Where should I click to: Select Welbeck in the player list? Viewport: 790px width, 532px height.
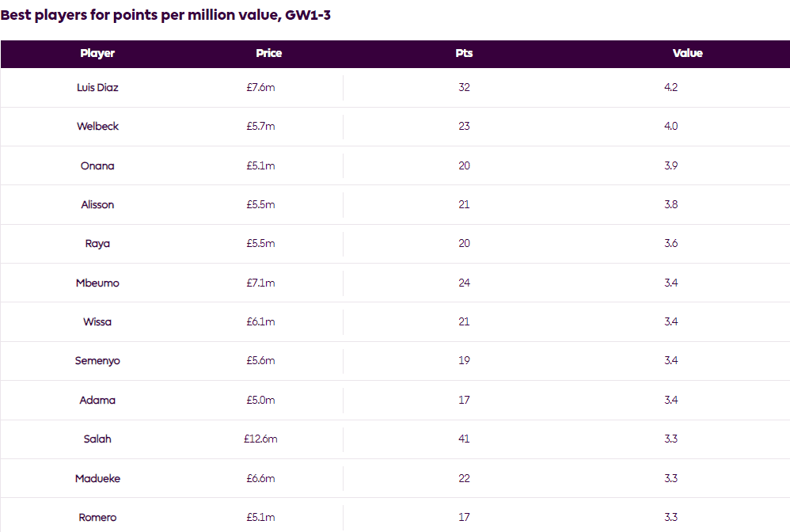click(x=97, y=127)
